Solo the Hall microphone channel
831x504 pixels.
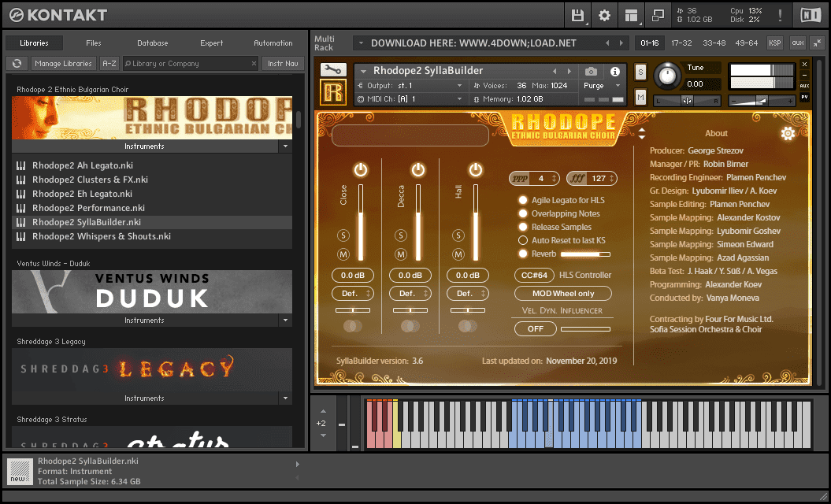[x=458, y=235]
